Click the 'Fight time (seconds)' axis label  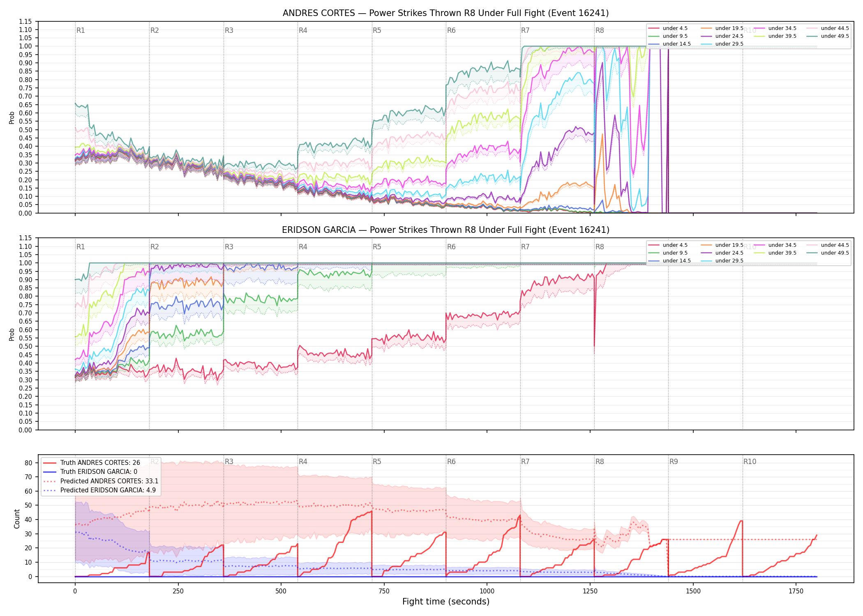pos(446,602)
